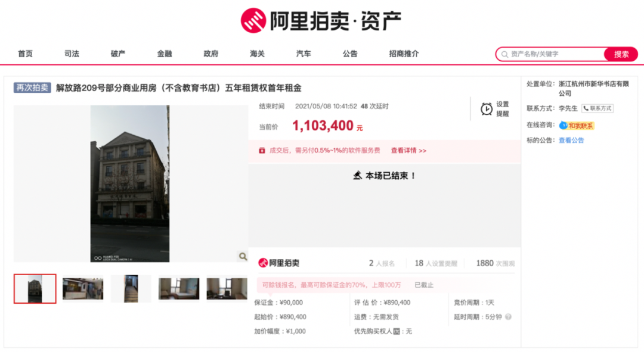The width and height of the screenshot is (644, 352).
Task: Open the 招商推介 nav item
Action: pos(404,54)
